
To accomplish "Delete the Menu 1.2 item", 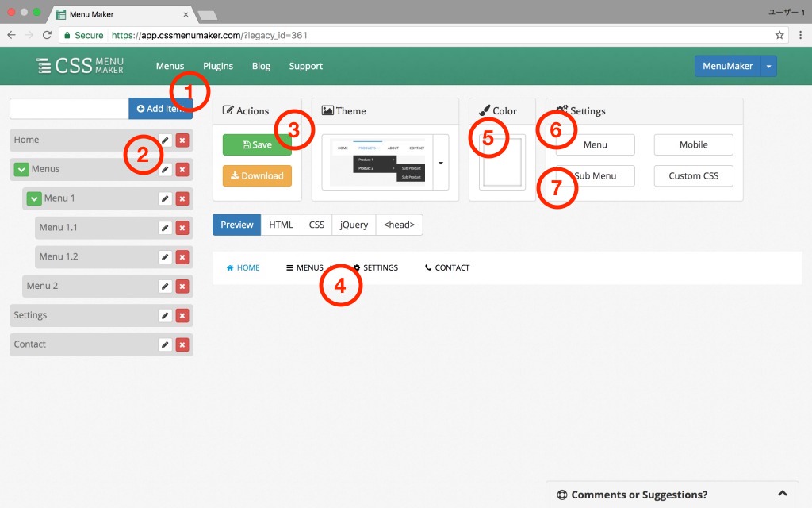I will [182, 257].
